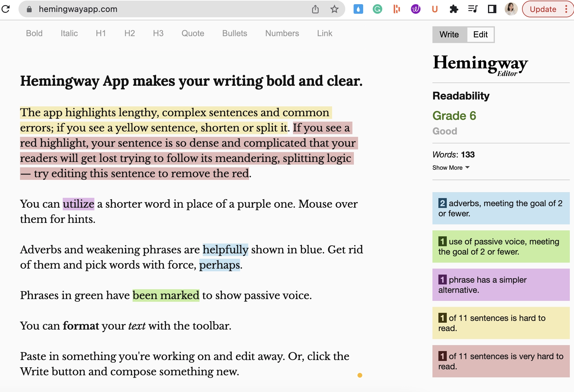The image size is (574, 392).
Task: Switch to Edit mode
Action: pyautogui.click(x=481, y=35)
